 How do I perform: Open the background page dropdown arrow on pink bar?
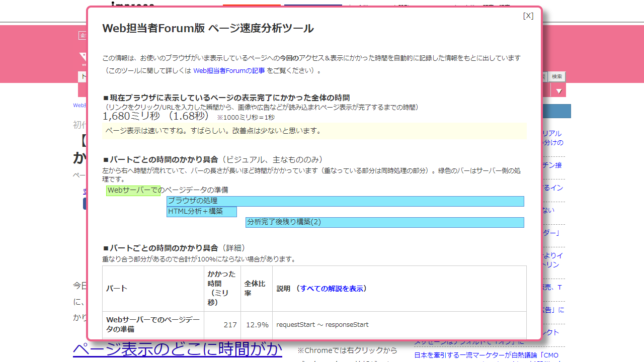(x=559, y=91)
